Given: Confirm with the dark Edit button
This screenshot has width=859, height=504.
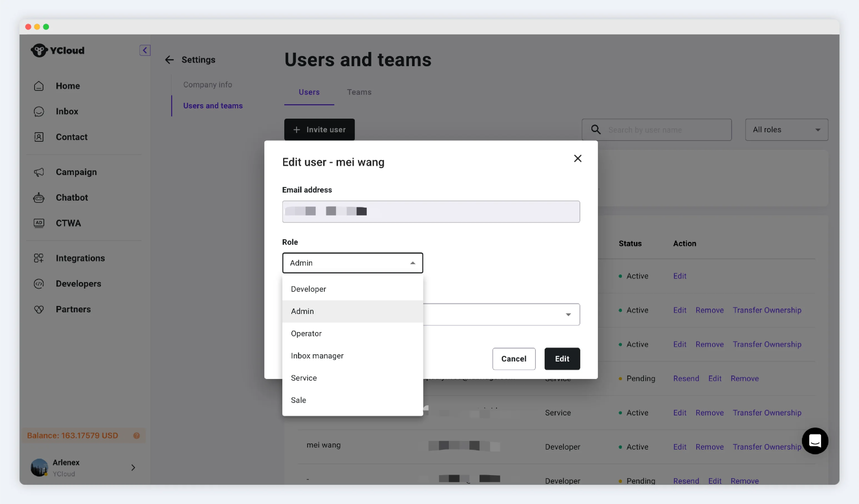Looking at the screenshot, I should 562,359.
